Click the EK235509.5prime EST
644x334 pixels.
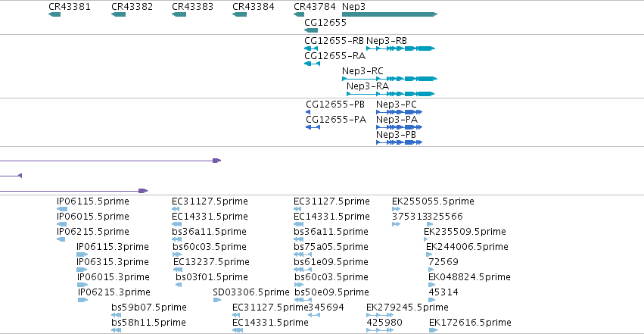[426, 239]
